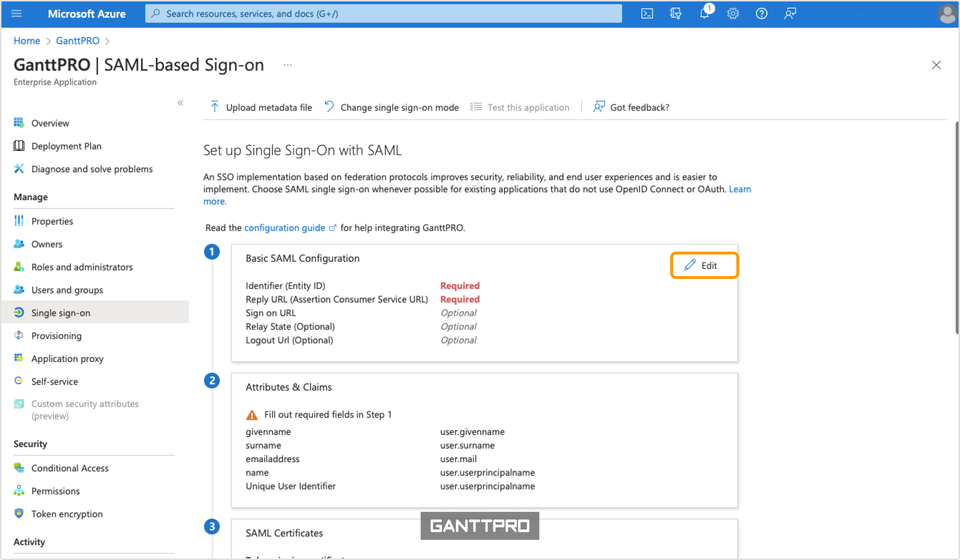Collapse the left navigation panel

pos(180,103)
